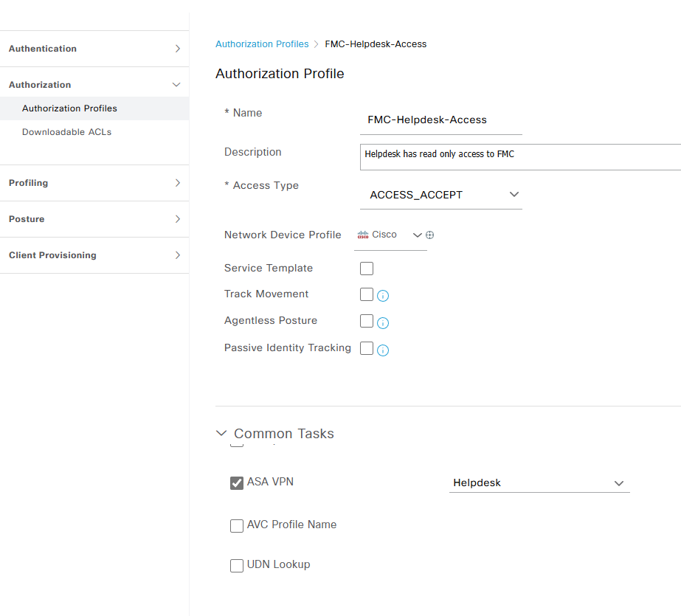Click the Description text box
The height and width of the screenshot is (616, 681).
point(519,156)
